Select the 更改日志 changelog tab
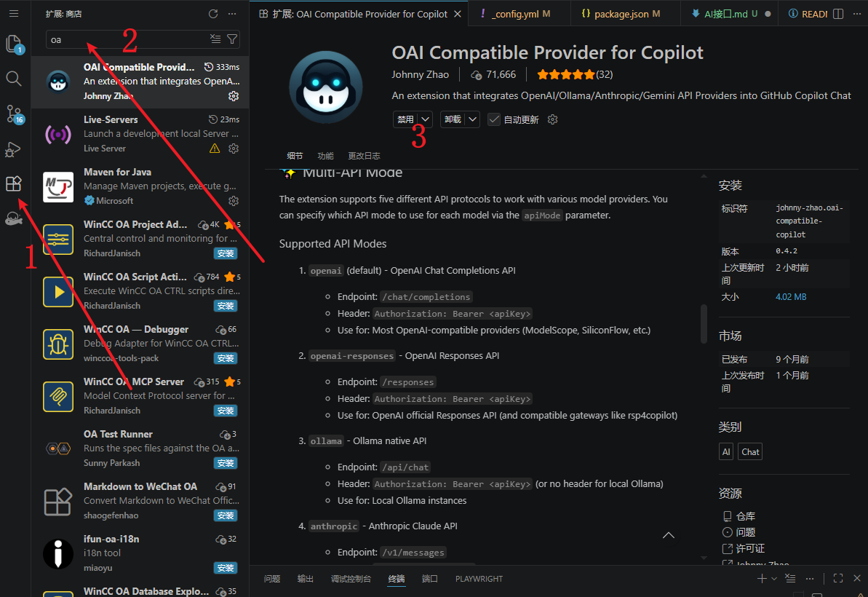The height and width of the screenshot is (597, 868). pos(364,156)
